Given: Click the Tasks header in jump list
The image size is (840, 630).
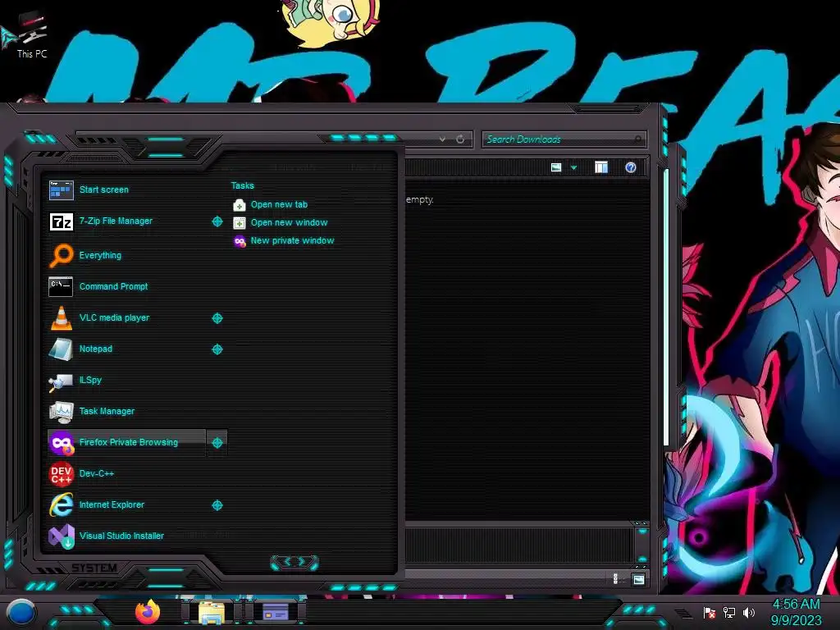Looking at the screenshot, I should 242,186.
